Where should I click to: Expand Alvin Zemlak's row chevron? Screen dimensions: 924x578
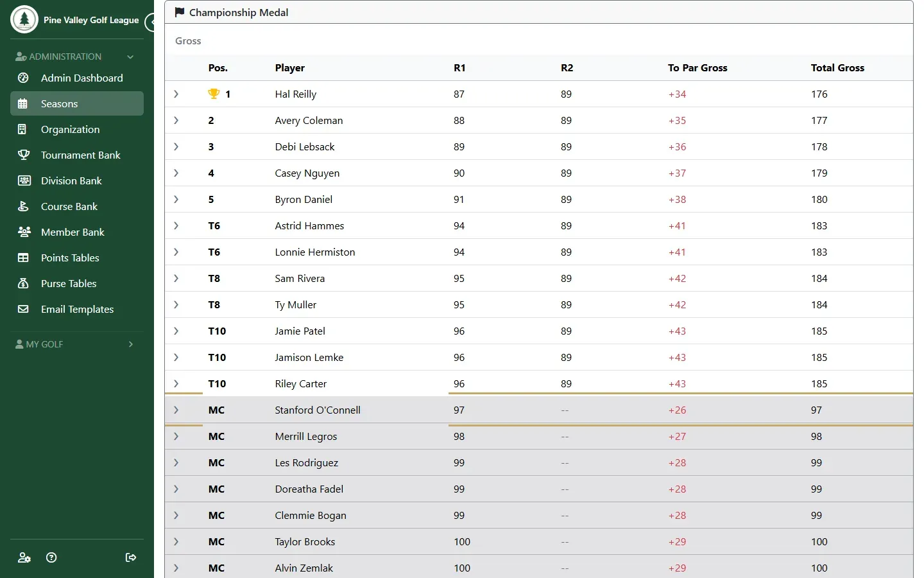click(176, 568)
